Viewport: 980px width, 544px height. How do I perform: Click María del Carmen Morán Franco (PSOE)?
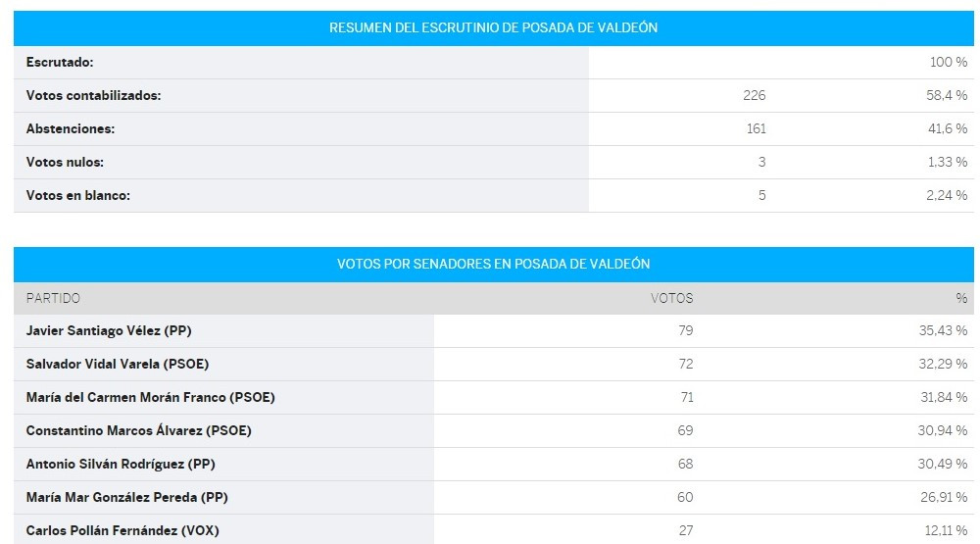point(151,397)
